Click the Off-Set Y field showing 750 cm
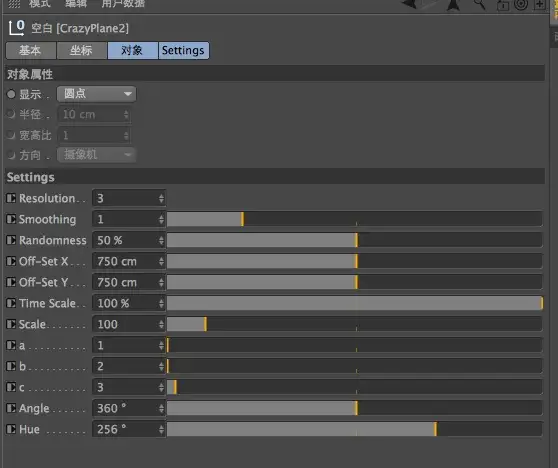Viewport: 558px width, 468px height. point(129,282)
